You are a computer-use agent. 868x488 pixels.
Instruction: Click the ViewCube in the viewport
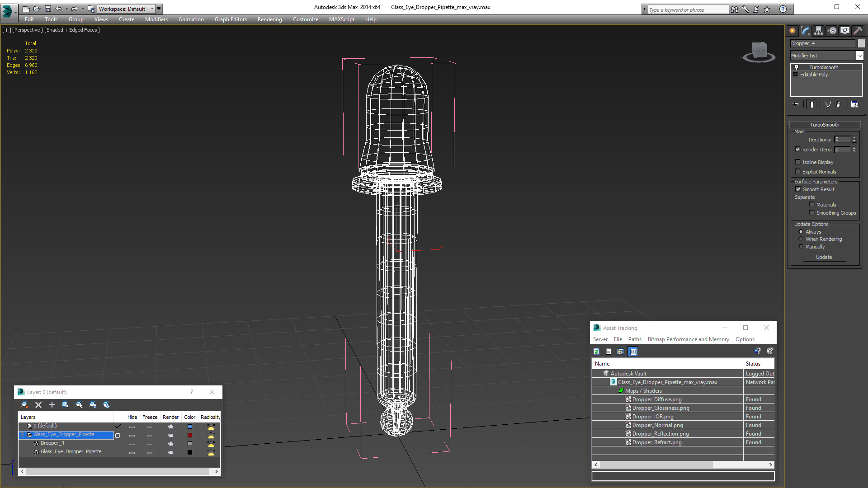click(759, 51)
